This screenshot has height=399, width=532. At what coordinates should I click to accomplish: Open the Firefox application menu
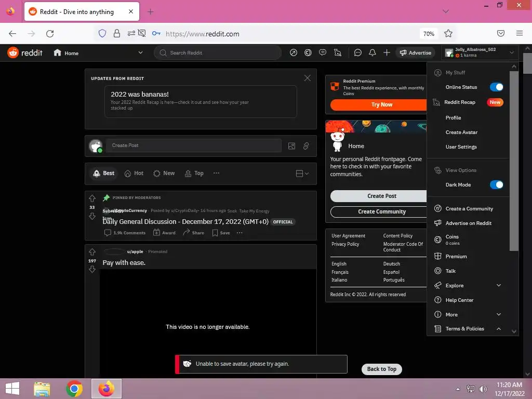[x=520, y=33]
